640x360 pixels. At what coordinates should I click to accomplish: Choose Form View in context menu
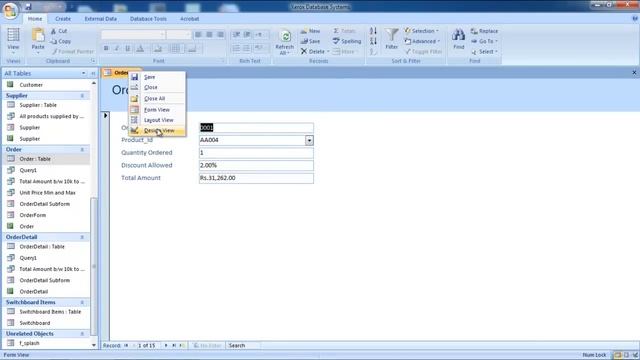[157, 110]
